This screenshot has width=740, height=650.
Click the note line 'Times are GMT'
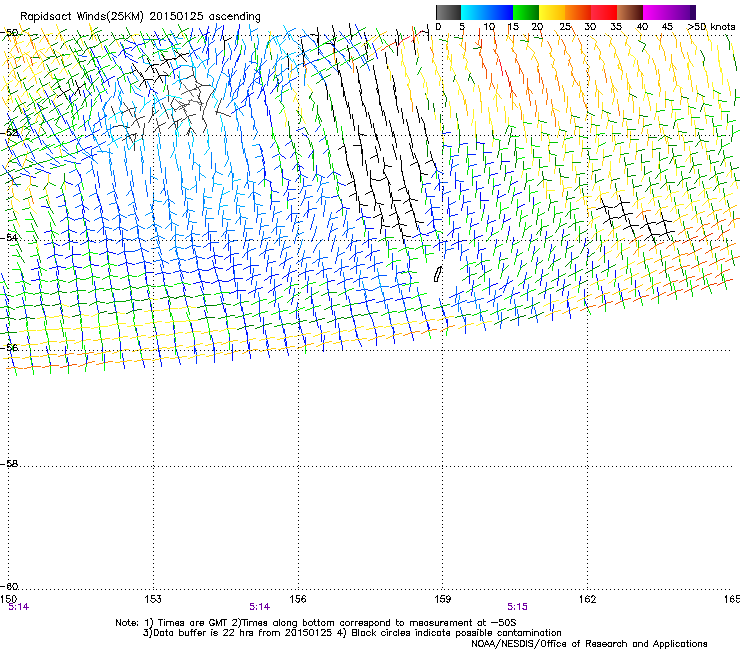pyautogui.click(x=315, y=623)
